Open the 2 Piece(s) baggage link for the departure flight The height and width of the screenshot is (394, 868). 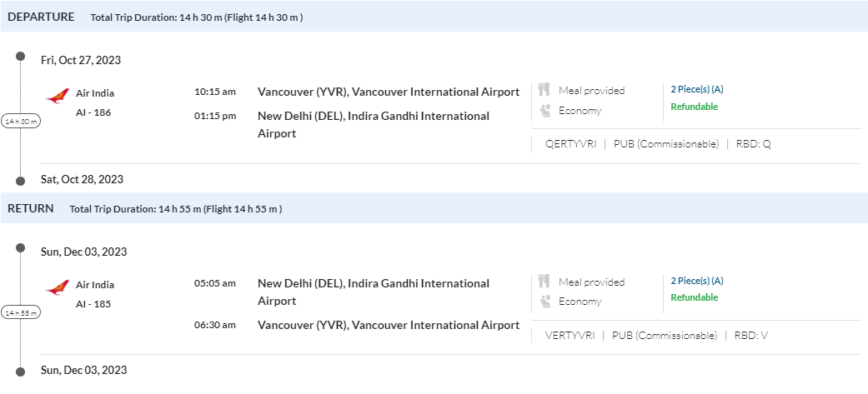[x=696, y=90]
